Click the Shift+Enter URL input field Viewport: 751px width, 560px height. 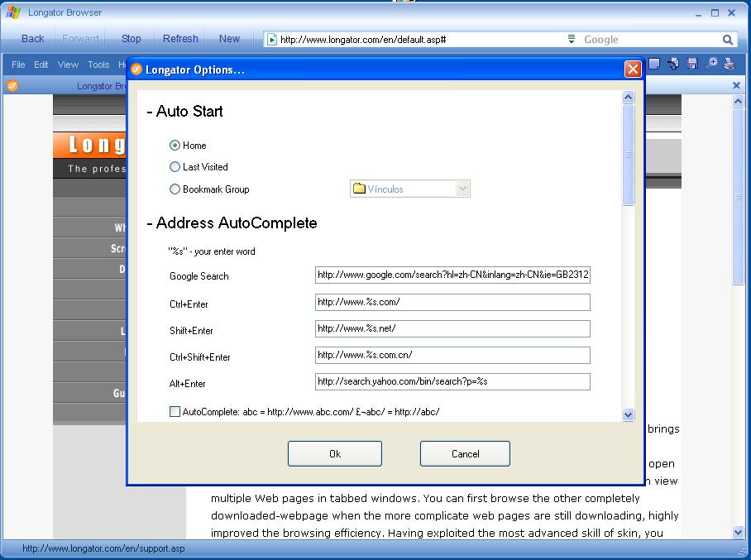(452, 328)
